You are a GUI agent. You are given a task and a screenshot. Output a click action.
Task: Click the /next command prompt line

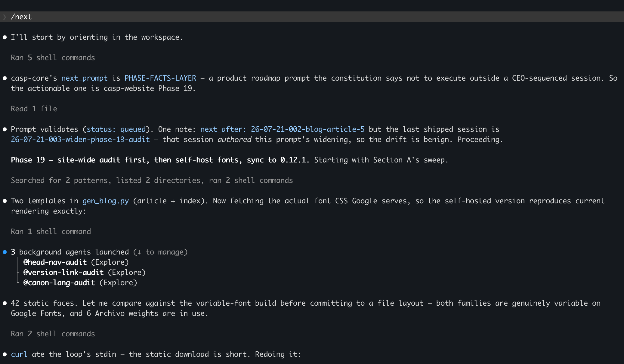point(312,17)
